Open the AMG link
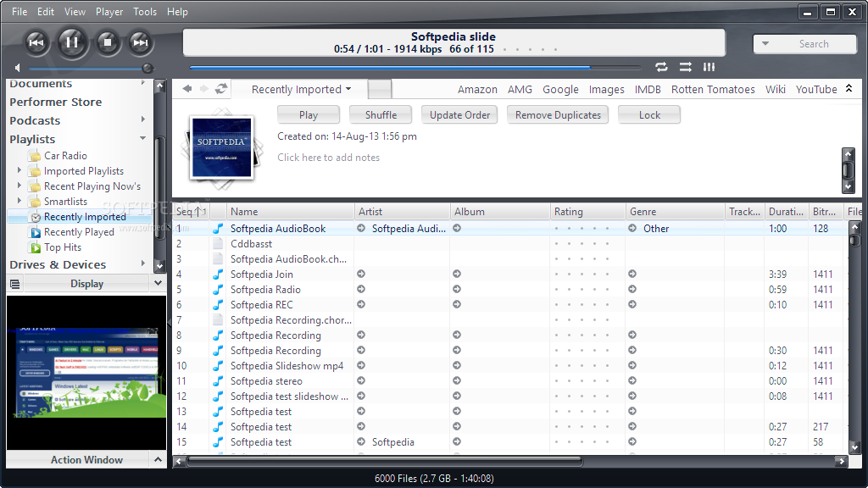The height and width of the screenshot is (488, 868). coord(520,90)
